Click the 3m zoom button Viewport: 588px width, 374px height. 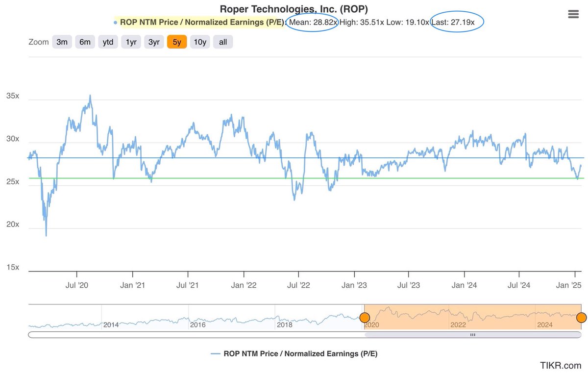pos(62,42)
